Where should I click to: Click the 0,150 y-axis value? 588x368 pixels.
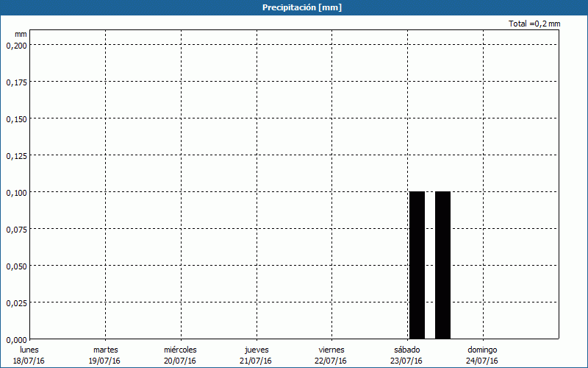click(16, 118)
